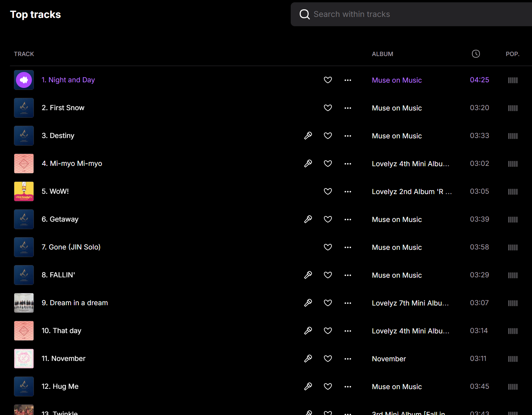The image size is (532, 415).
Task: Search within tracks field
Action: pos(411,14)
